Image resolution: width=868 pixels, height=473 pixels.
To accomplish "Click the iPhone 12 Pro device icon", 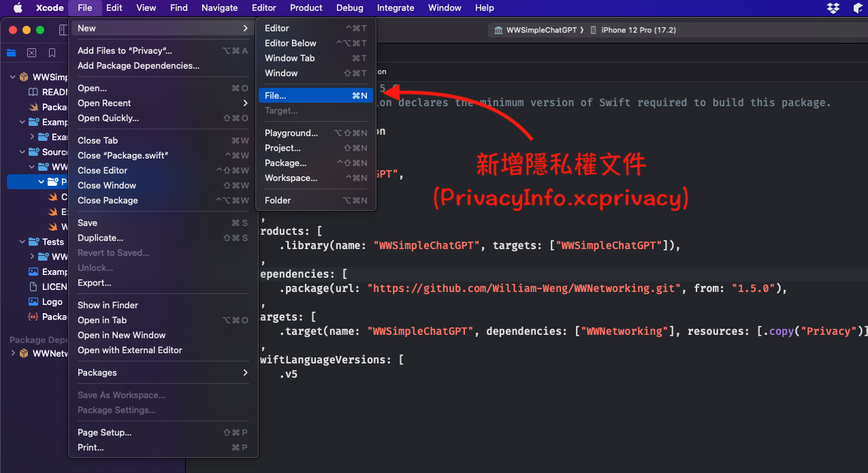I will coord(594,30).
